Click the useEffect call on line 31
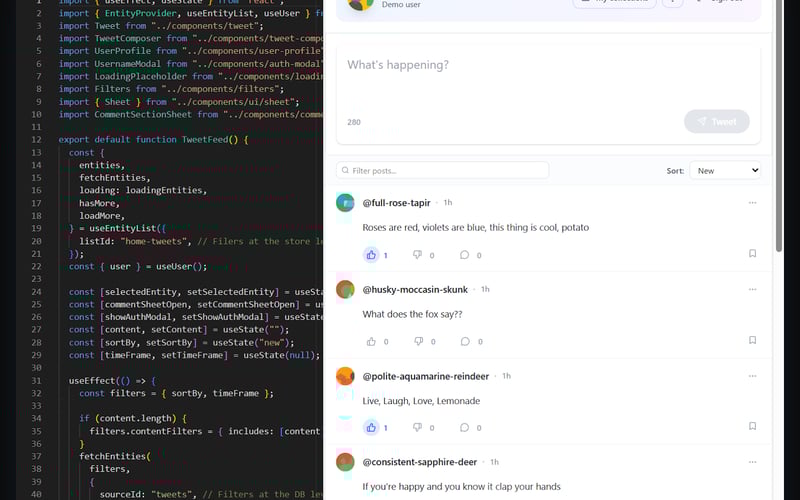Viewport: 800px width, 500px height. pyautogui.click(x=92, y=381)
